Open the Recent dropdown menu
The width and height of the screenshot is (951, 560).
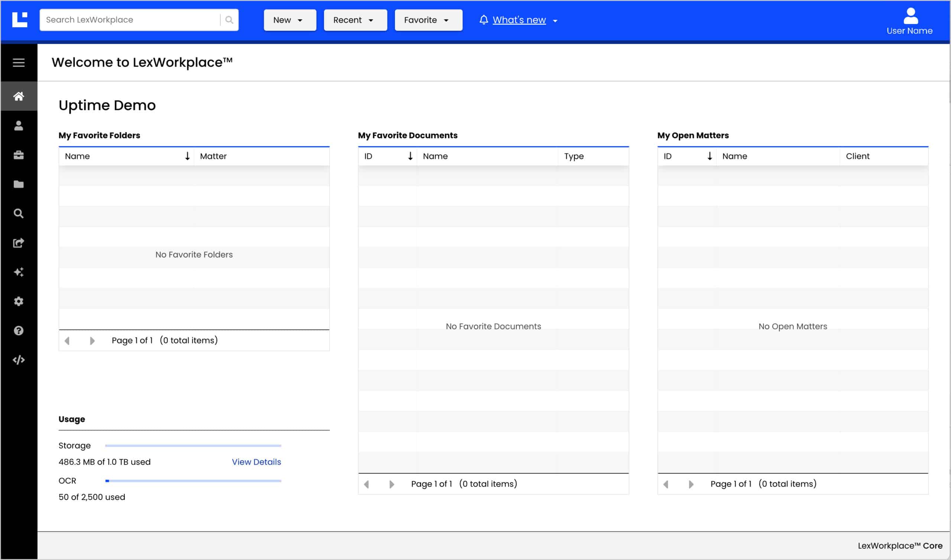coord(355,20)
